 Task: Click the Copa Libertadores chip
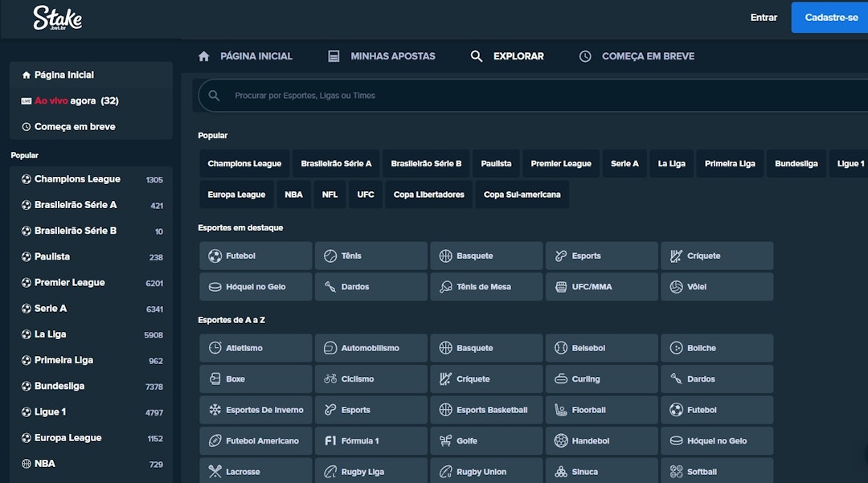coord(429,194)
